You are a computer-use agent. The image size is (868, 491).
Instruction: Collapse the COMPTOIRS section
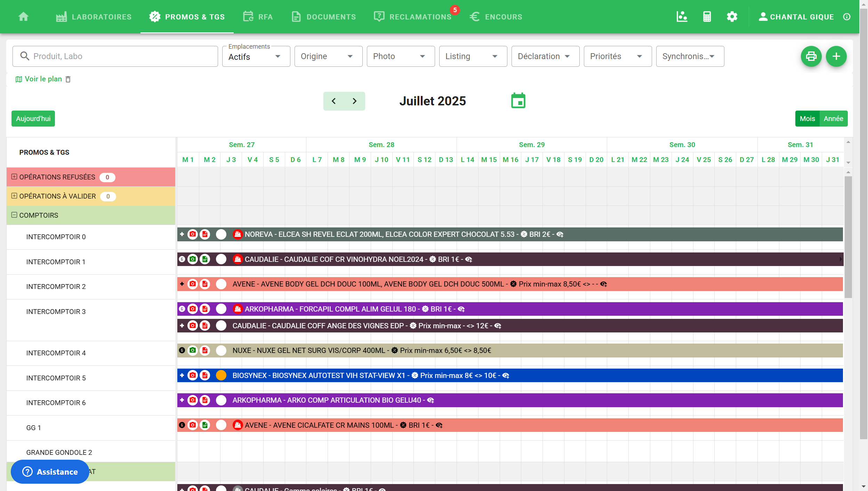[x=14, y=215]
